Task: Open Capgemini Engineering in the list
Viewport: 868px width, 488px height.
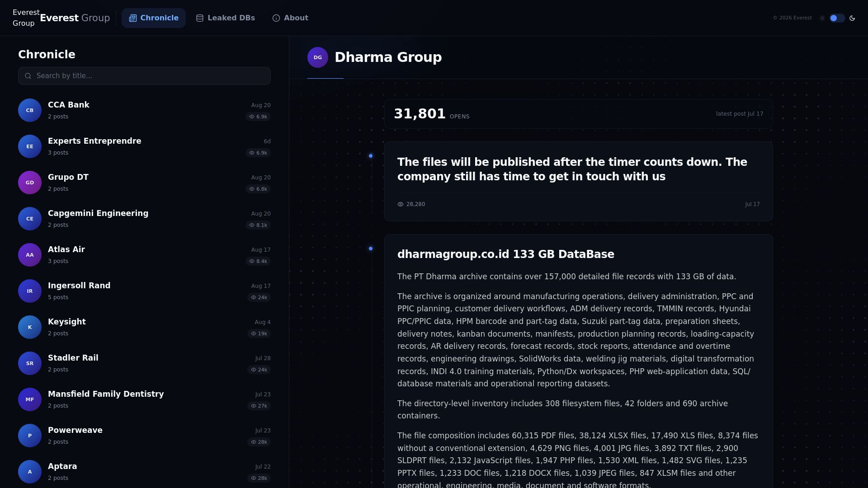Action: click(144, 219)
